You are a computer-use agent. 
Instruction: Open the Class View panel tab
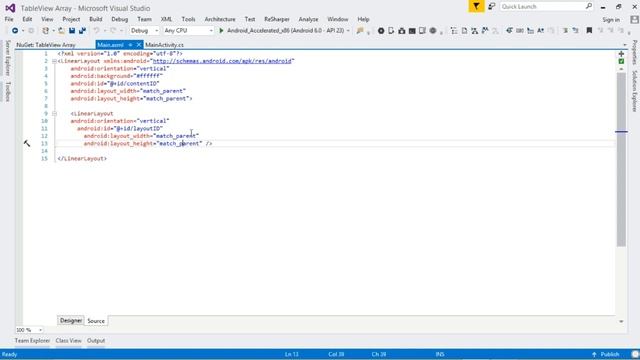[69, 340]
